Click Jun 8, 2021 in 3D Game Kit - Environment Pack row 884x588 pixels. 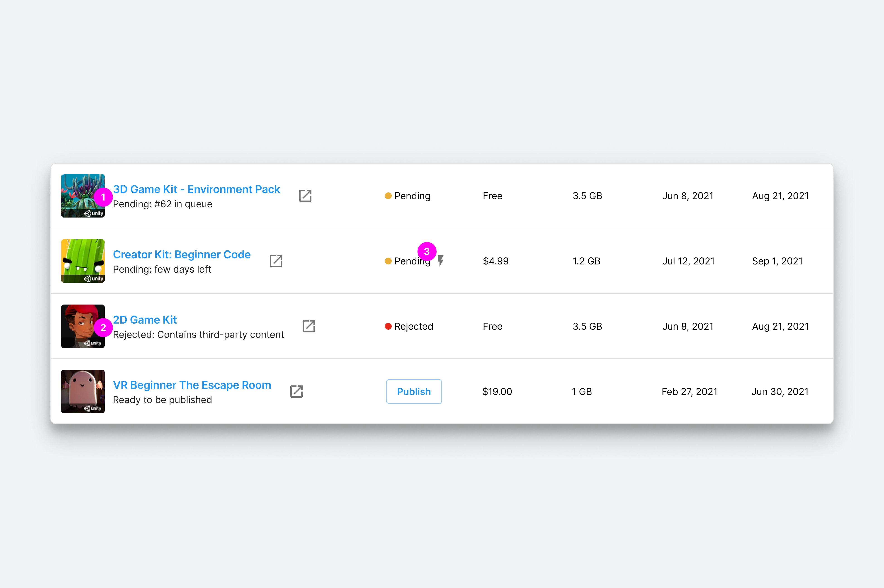pyautogui.click(x=688, y=196)
